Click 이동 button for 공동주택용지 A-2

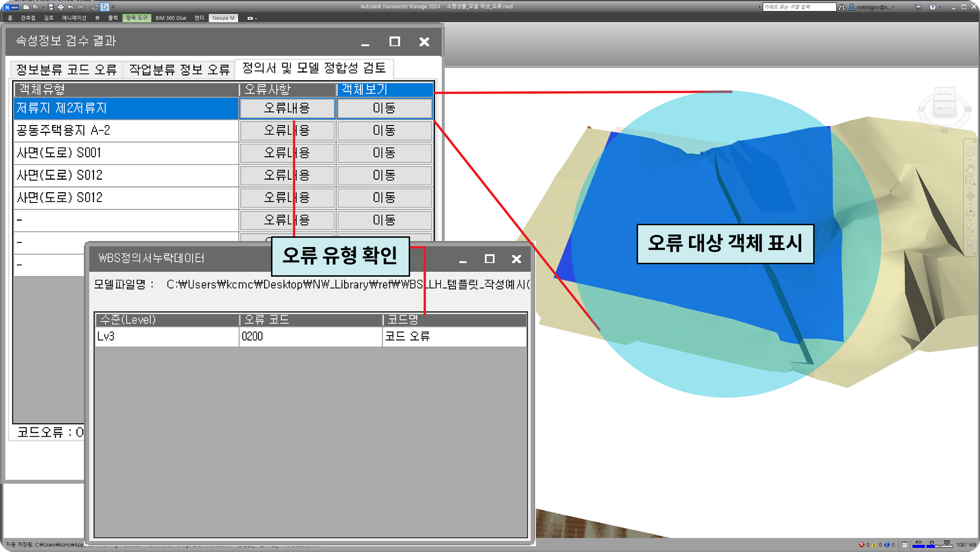(384, 131)
